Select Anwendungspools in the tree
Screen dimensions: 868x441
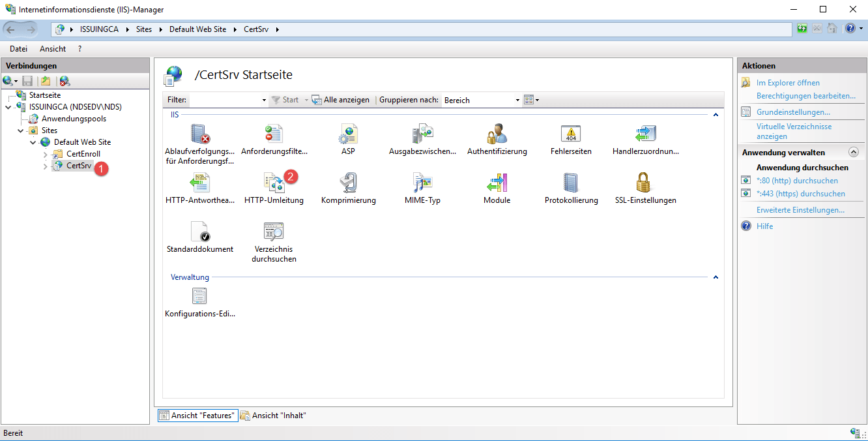coord(74,119)
